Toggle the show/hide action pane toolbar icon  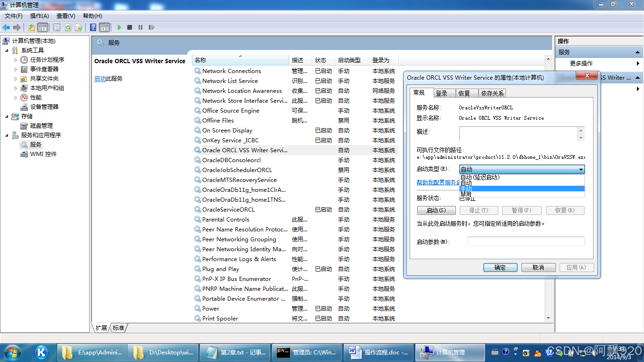(x=104, y=27)
